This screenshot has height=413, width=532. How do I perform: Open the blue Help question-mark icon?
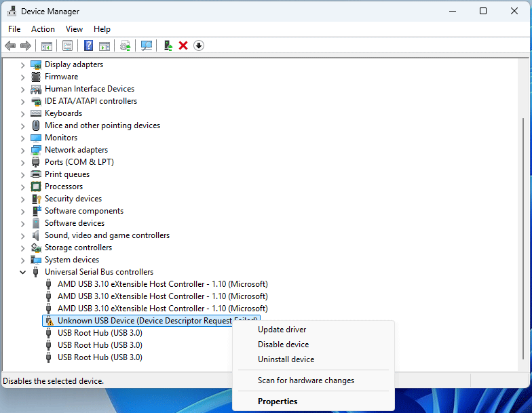(88, 45)
